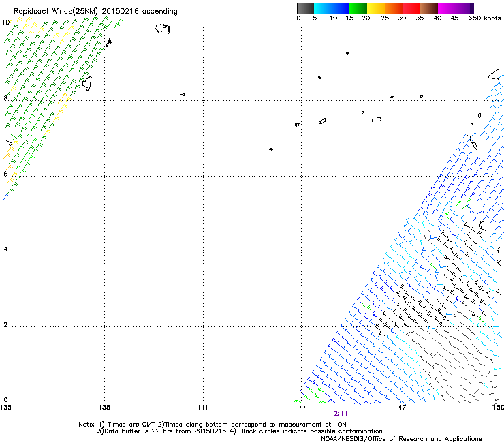The width and height of the screenshot is (504, 443).
Task: Select the red 30-35 knots legend swatch
Action: coord(411,8)
